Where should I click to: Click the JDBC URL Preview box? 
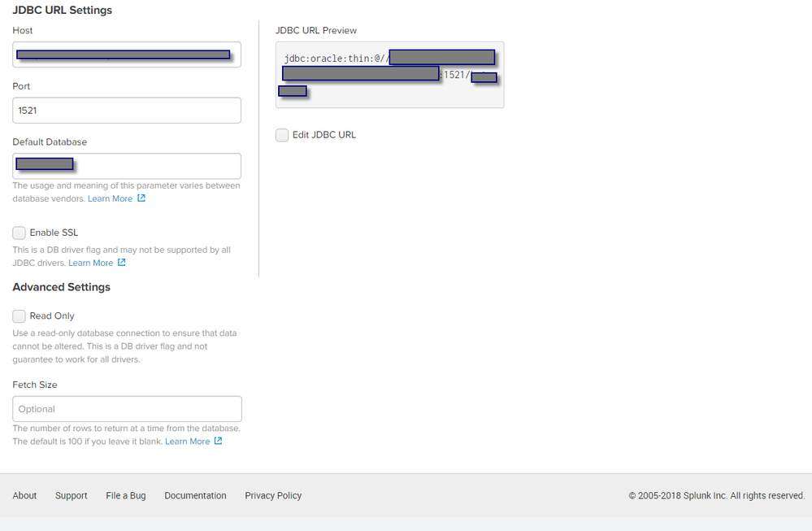[389, 75]
